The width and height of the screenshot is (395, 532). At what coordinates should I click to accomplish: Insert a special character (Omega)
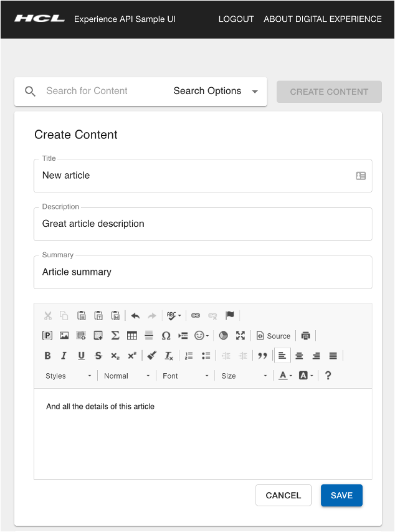pos(166,336)
